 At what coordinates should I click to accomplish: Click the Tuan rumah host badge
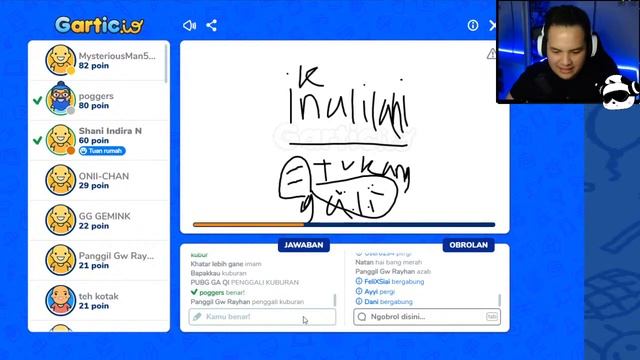[102, 151]
